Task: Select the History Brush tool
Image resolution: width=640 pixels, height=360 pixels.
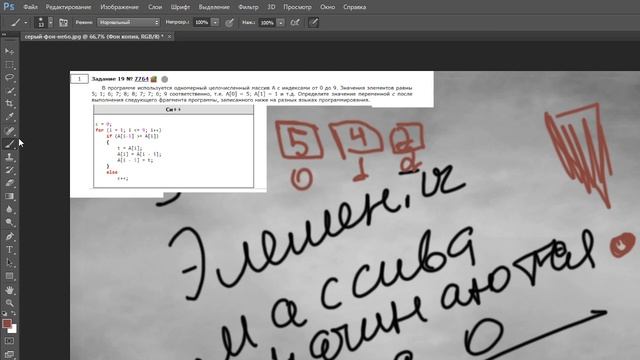Action: 9,170
